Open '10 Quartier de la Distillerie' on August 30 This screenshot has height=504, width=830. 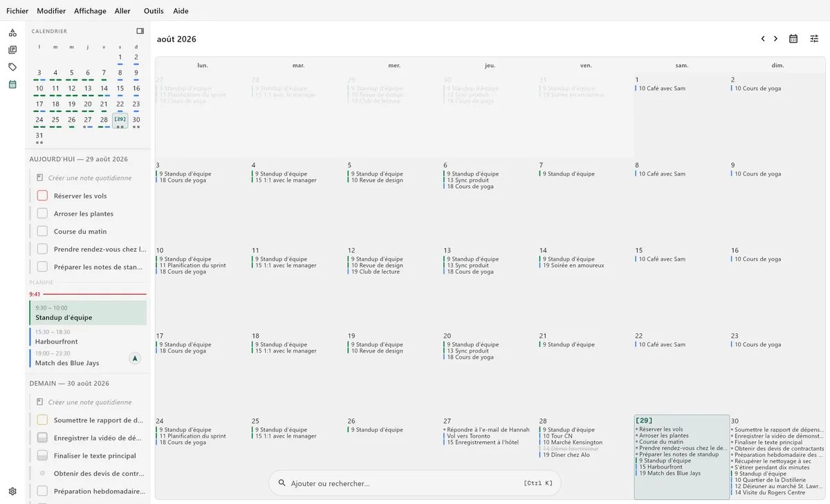click(x=768, y=480)
